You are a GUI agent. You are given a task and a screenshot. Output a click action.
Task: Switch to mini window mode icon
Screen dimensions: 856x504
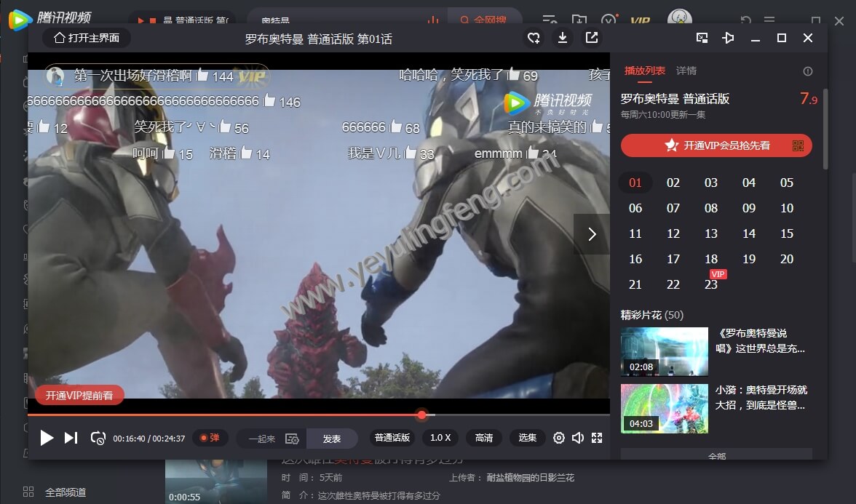(x=702, y=38)
